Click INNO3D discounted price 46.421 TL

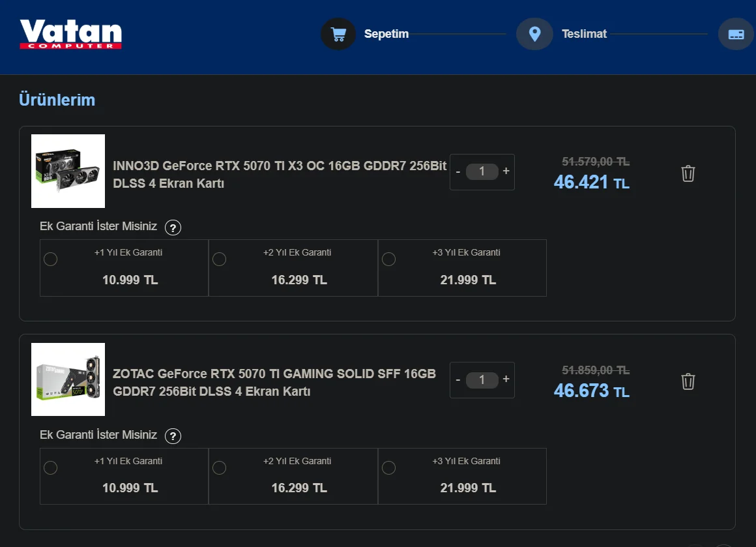(x=592, y=183)
